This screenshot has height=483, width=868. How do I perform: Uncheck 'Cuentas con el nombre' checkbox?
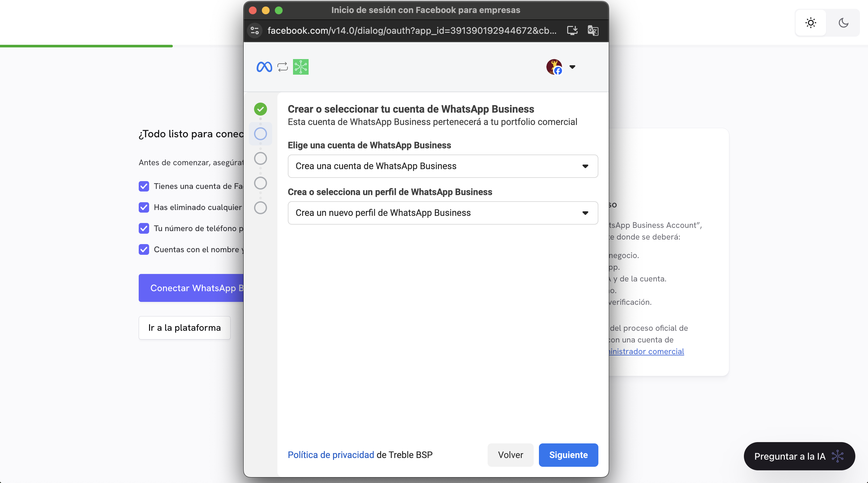(x=144, y=249)
